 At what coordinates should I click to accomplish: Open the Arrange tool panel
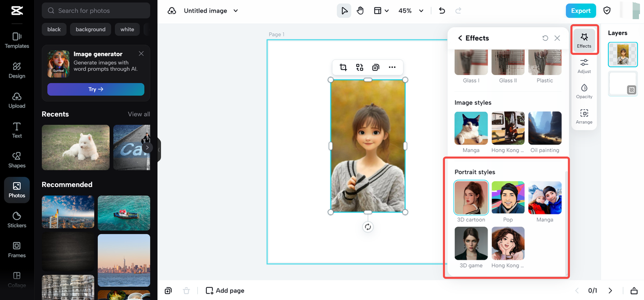584,117
